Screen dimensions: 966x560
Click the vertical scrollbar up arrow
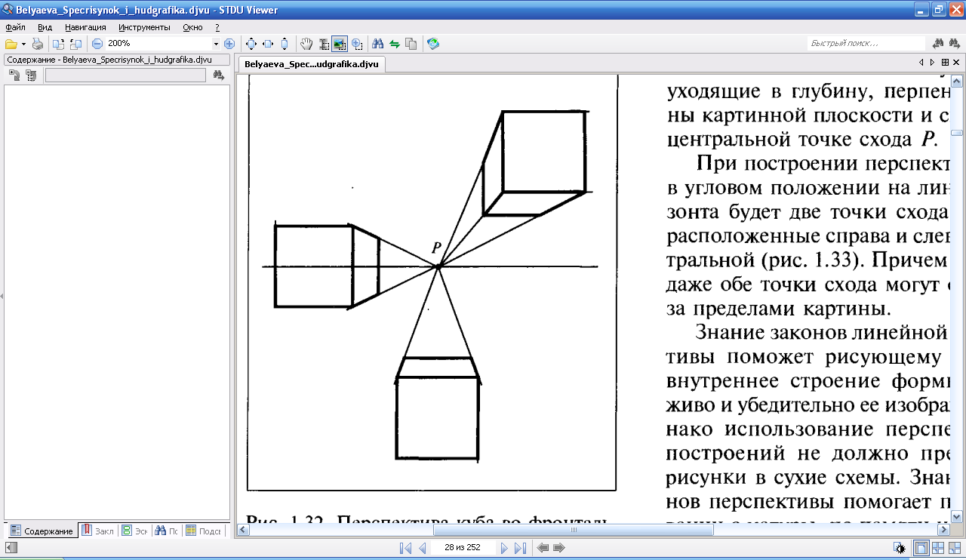tap(957, 80)
